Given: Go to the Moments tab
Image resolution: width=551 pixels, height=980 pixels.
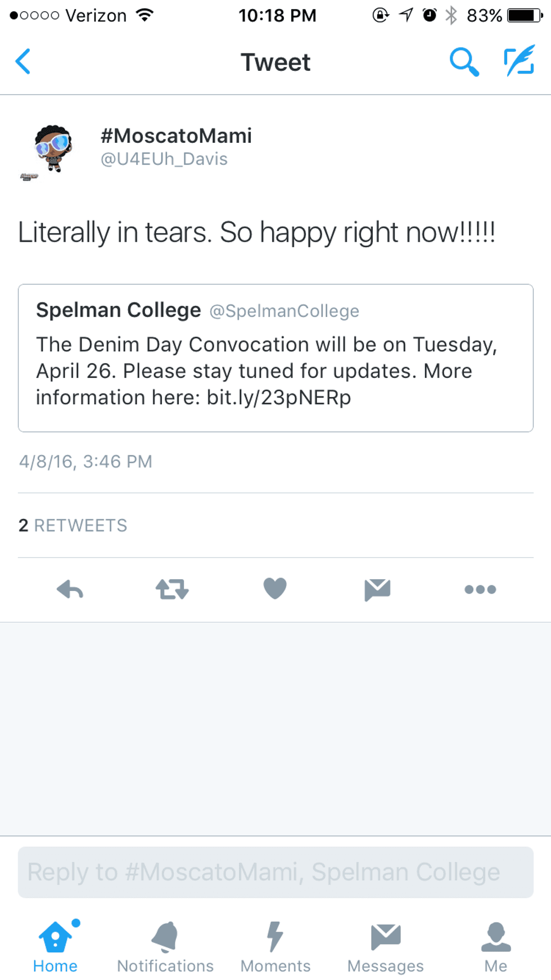Looking at the screenshot, I should tap(275, 947).
